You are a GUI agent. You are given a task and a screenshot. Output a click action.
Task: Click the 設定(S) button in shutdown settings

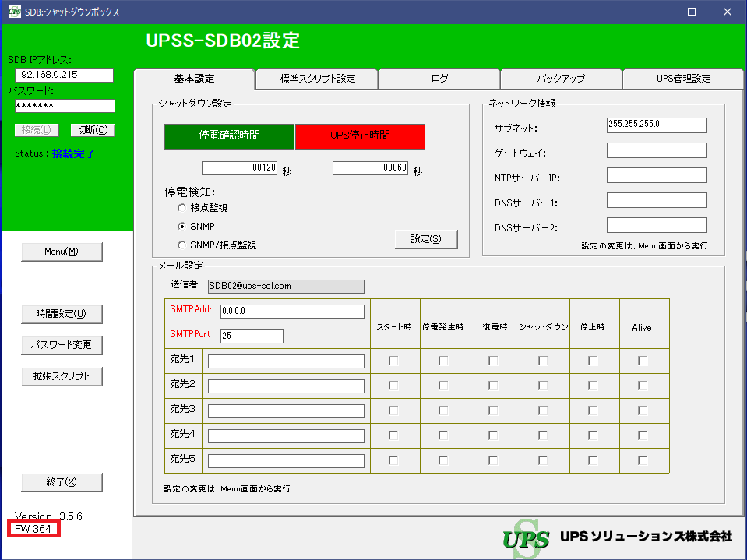click(426, 239)
